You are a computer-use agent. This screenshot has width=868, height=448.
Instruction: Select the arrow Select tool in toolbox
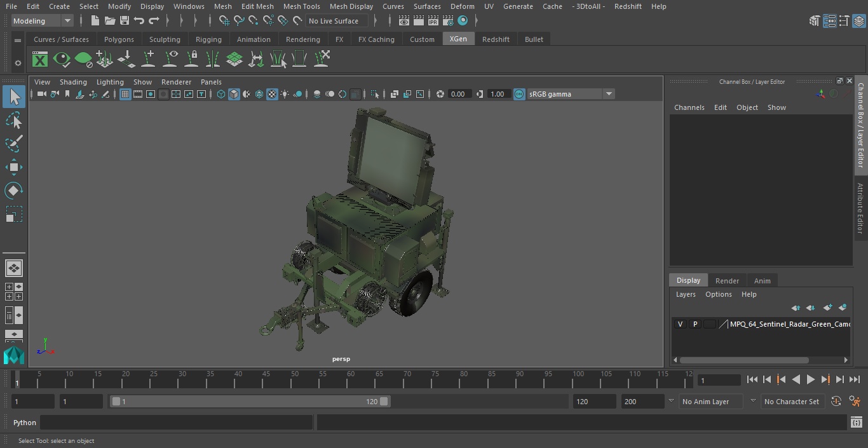point(13,97)
